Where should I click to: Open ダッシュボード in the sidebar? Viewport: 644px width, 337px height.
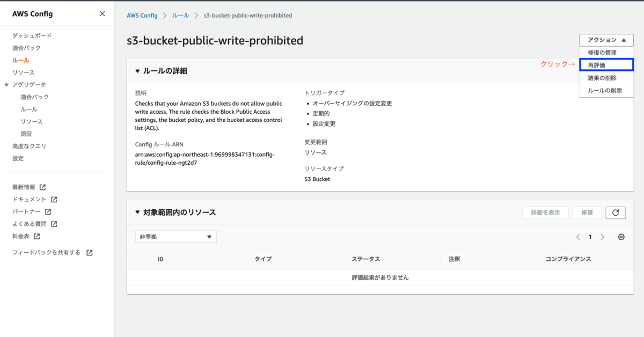[32, 35]
